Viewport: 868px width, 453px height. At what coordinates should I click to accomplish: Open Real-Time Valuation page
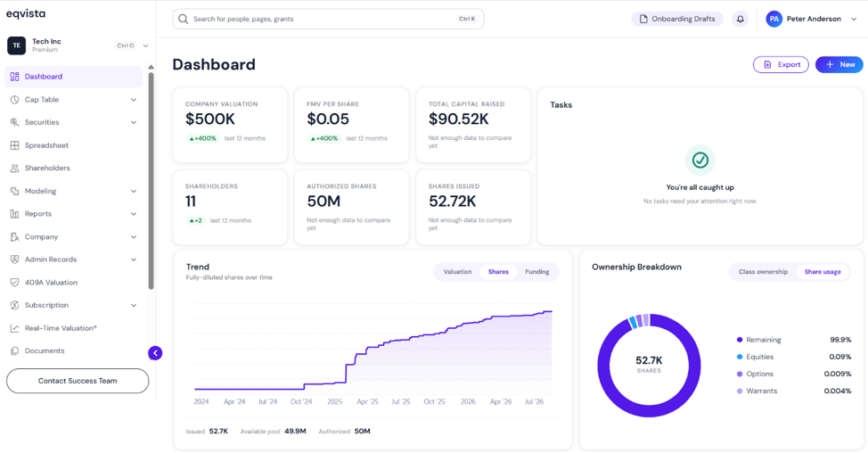(73, 328)
